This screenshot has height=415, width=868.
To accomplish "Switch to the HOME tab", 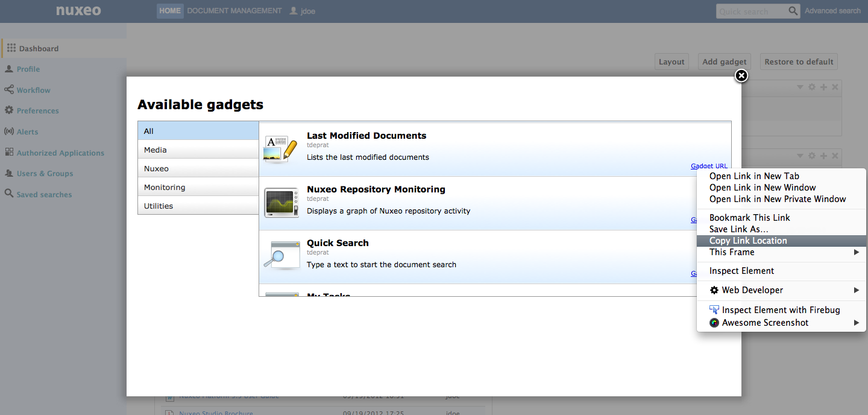I will pyautogui.click(x=170, y=11).
